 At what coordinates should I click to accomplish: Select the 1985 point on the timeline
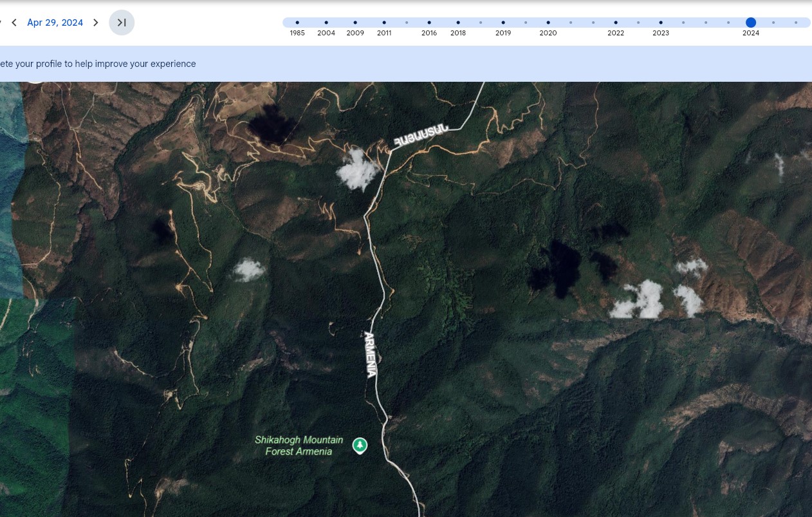[297, 23]
